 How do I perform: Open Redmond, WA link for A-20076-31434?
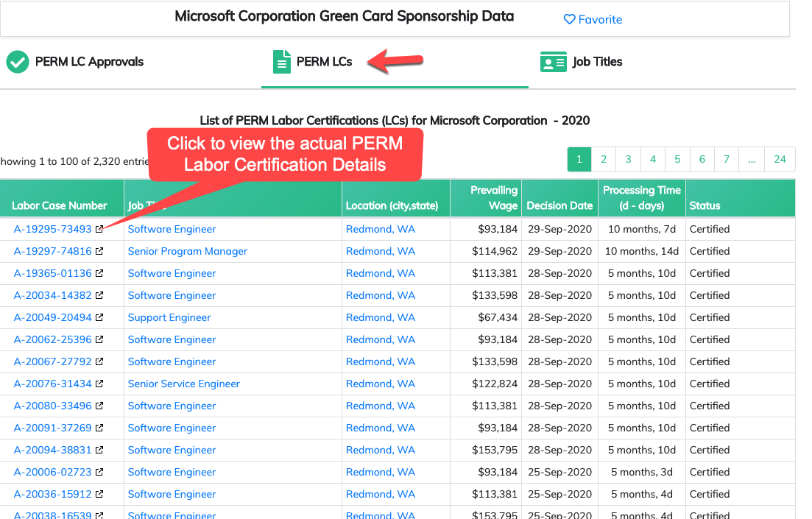[x=381, y=384]
